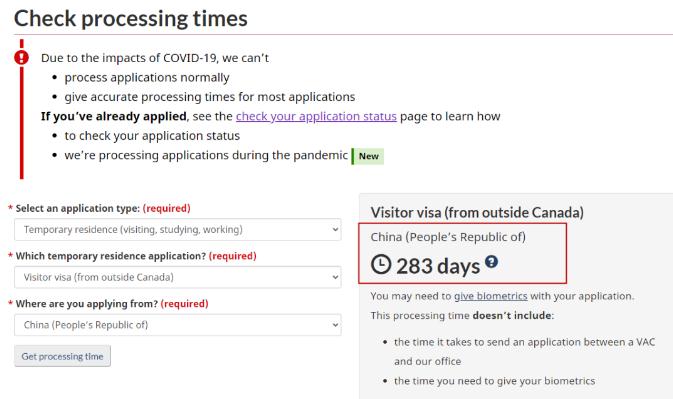The height and width of the screenshot is (399, 673).
Task: Select the Temporary residence combo box text
Action: pos(133,230)
